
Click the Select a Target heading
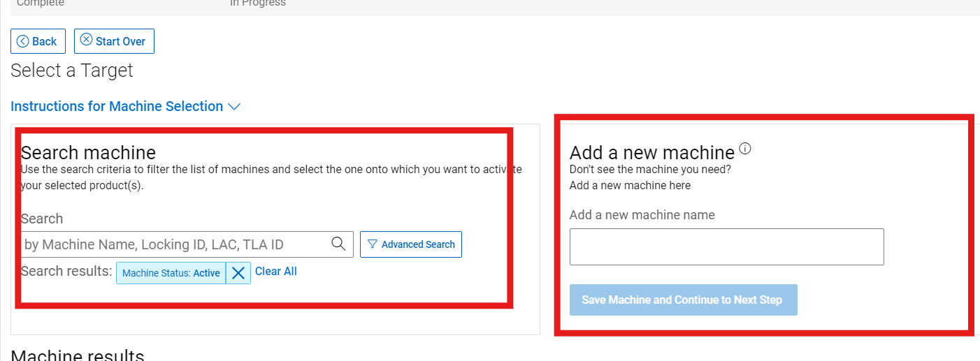tap(72, 71)
